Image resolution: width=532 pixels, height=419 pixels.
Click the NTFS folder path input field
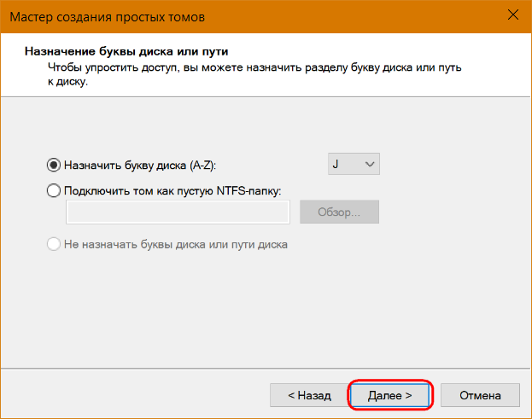pyautogui.click(x=178, y=212)
